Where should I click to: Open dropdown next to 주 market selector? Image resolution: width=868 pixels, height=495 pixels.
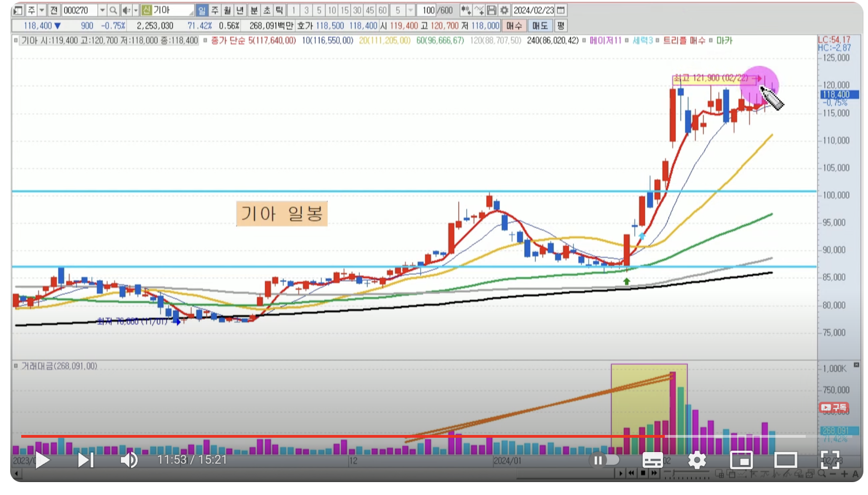(42, 10)
